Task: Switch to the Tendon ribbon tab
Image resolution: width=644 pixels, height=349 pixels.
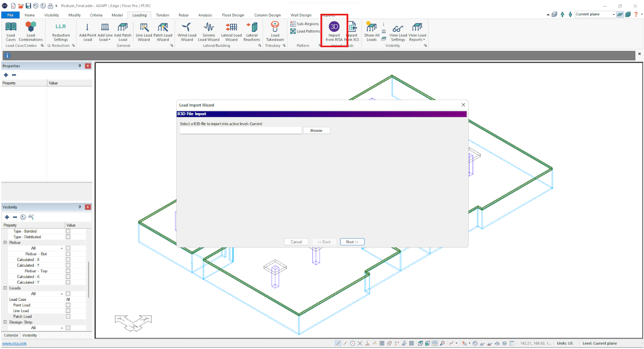Action: coord(162,15)
